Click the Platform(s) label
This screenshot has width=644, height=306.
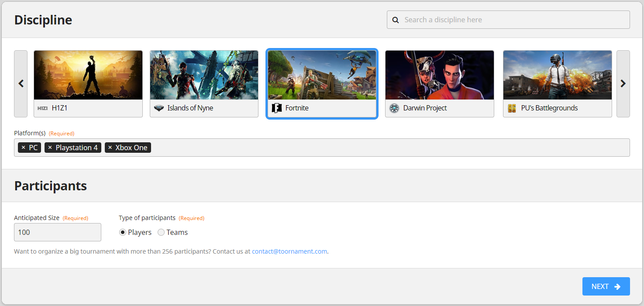click(30, 133)
